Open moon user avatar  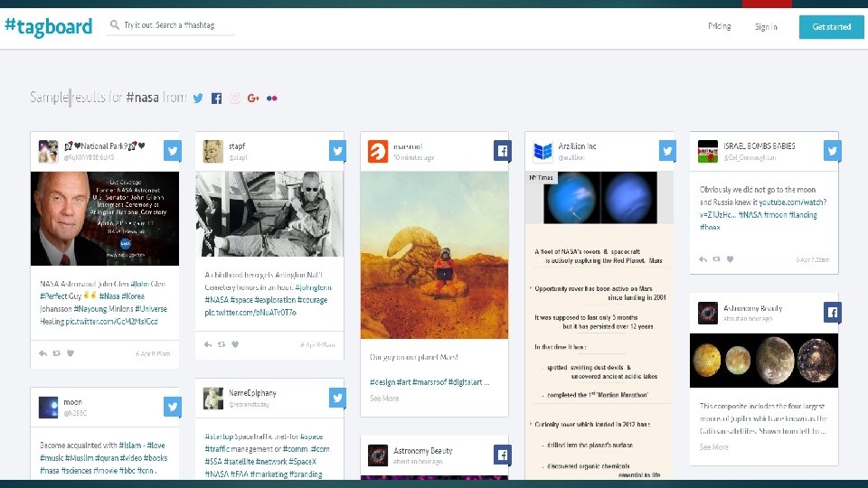[48, 408]
